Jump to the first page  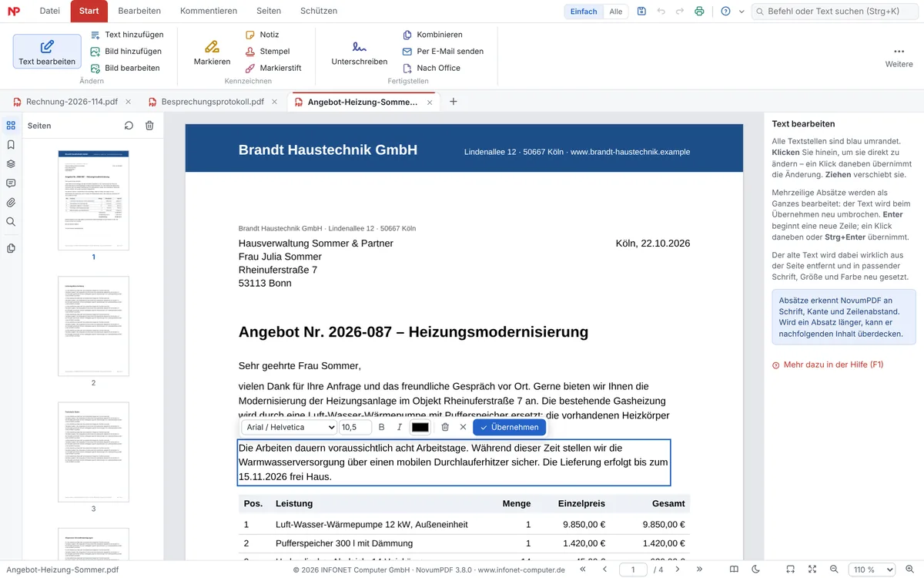coord(583,570)
